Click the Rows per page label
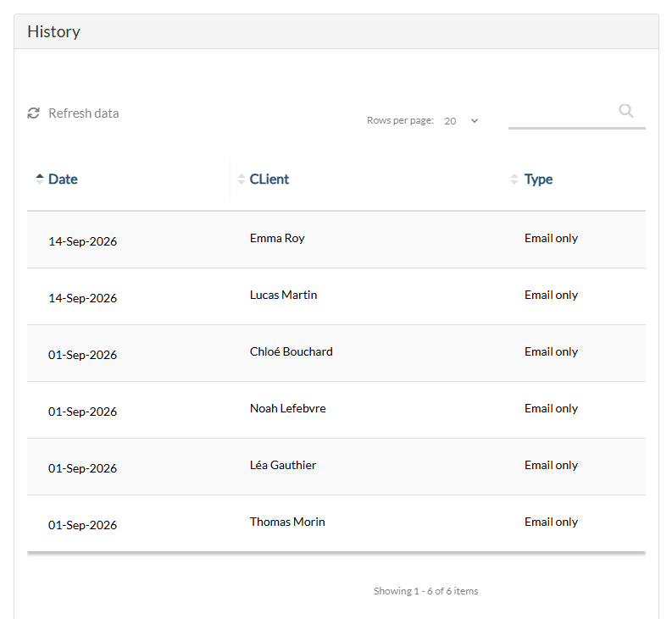 point(400,120)
